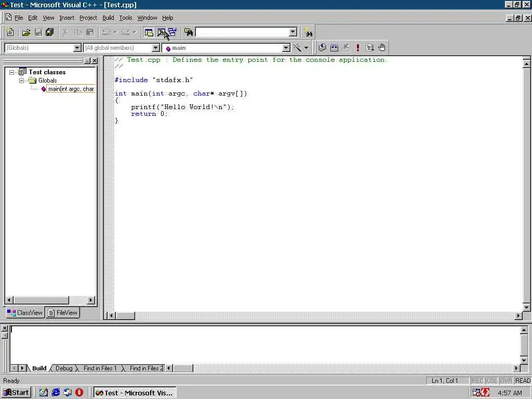The width and height of the screenshot is (532, 399).
Task: Collapse the Globals folder node
Action: tap(22, 81)
